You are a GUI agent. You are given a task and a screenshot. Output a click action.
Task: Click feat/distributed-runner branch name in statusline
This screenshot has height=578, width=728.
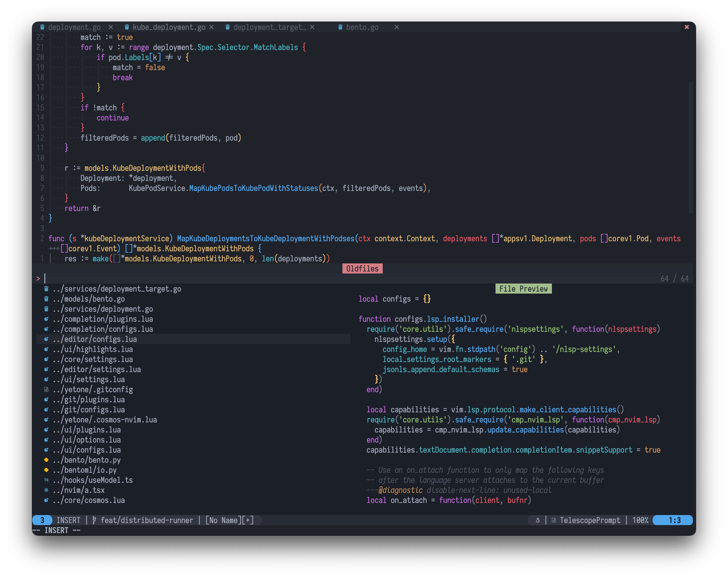tap(147, 520)
